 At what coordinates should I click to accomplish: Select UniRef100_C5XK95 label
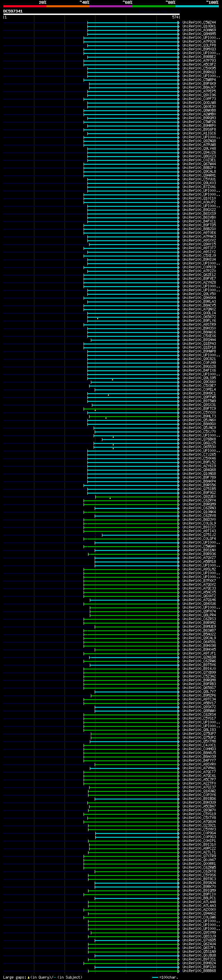(x=199, y=68)
